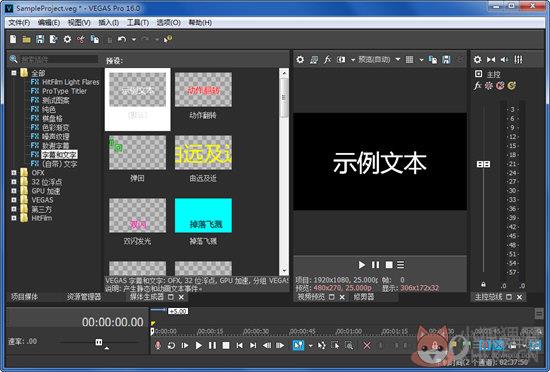This screenshot has width=550, height=372.
Task: Open the 视图(V) menu
Action: (x=79, y=23)
